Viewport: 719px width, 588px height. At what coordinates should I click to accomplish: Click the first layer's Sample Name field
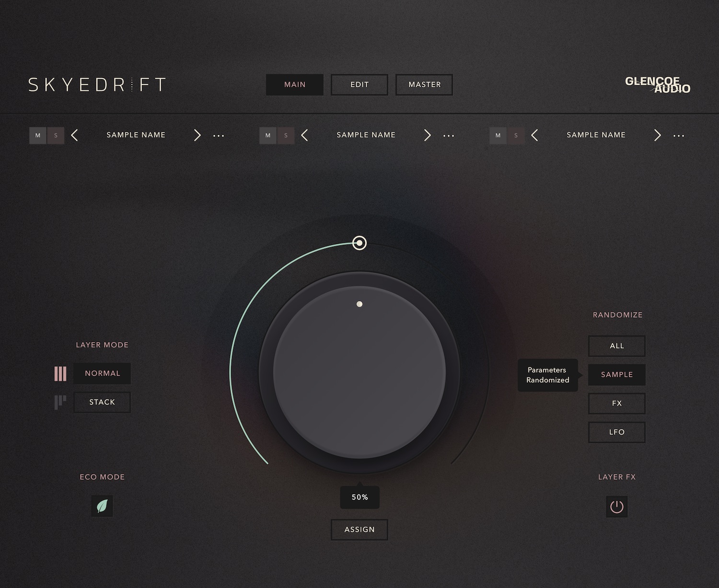tap(136, 135)
